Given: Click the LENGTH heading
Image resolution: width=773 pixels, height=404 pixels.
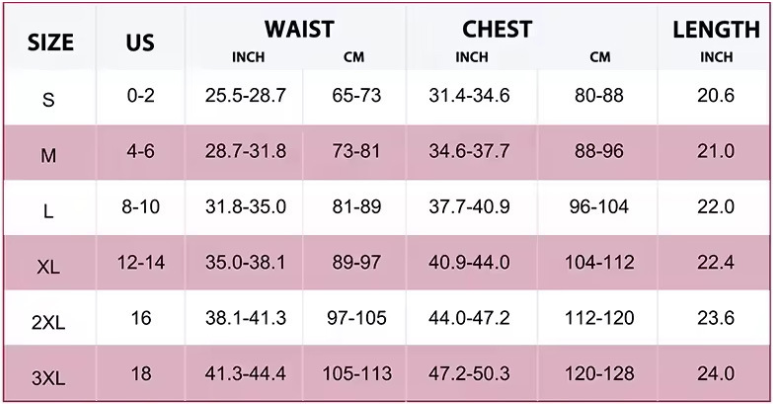Looking at the screenshot, I should (716, 30).
